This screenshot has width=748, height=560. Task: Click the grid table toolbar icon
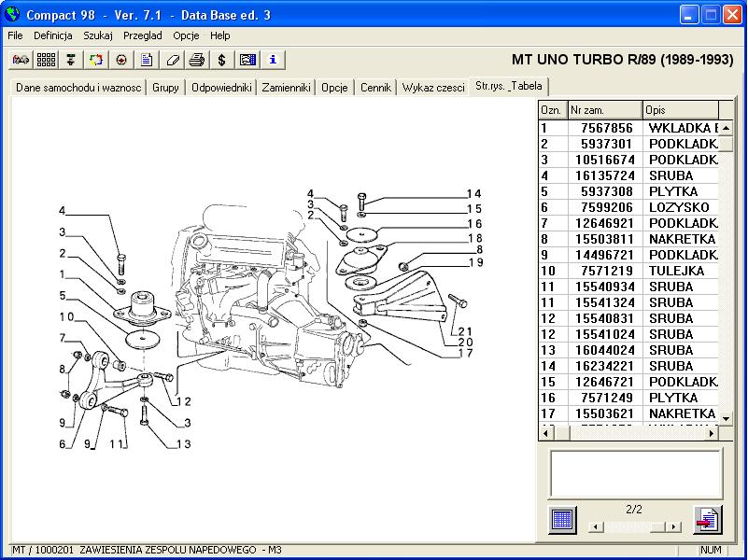tap(46, 60)
